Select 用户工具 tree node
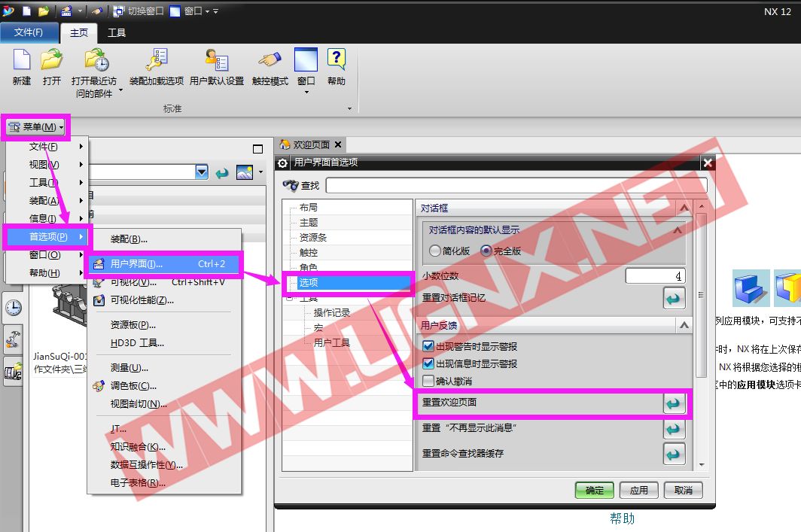This screenshot has height=532, width=801. click(x=331, y=342)
